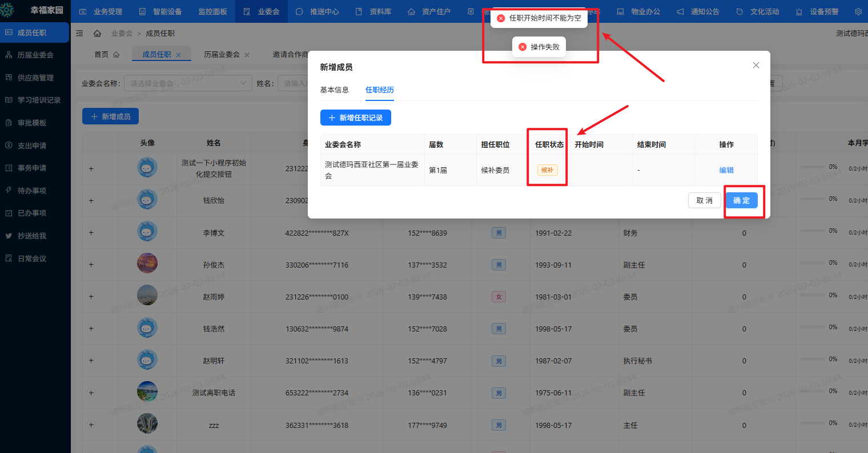
Task: Click the home icon in the breadcrumb
Action: (97, 34)
